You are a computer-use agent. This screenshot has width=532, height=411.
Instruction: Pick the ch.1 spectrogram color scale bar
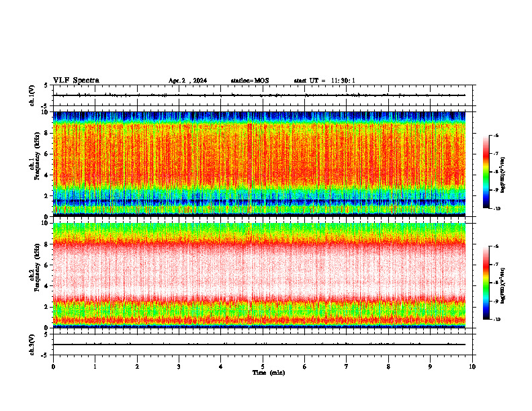(486, 172)
